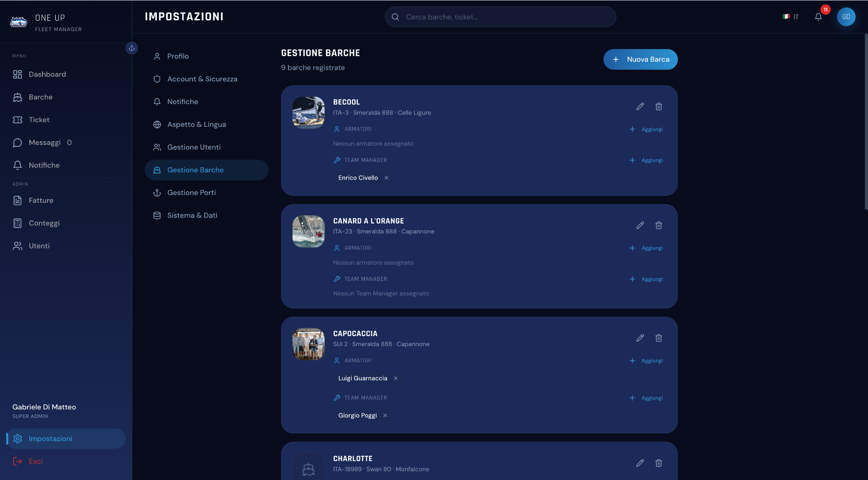Image resolution: width=868 pixels, height=480 pixels.
Task: Edit the CAPOCACCIA boat
Action: click(640, 338)
